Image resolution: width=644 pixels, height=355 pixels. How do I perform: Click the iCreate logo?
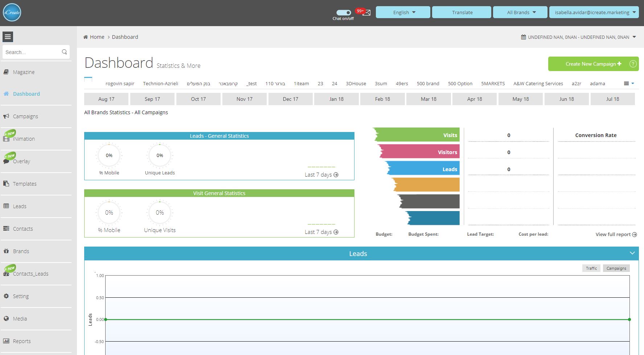[x=12, y=12]
